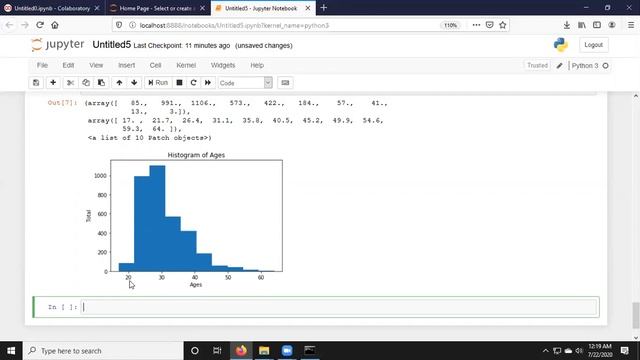640x360 pixels.
Task: Open page actions three-dot menu
Action: point(476,25)
